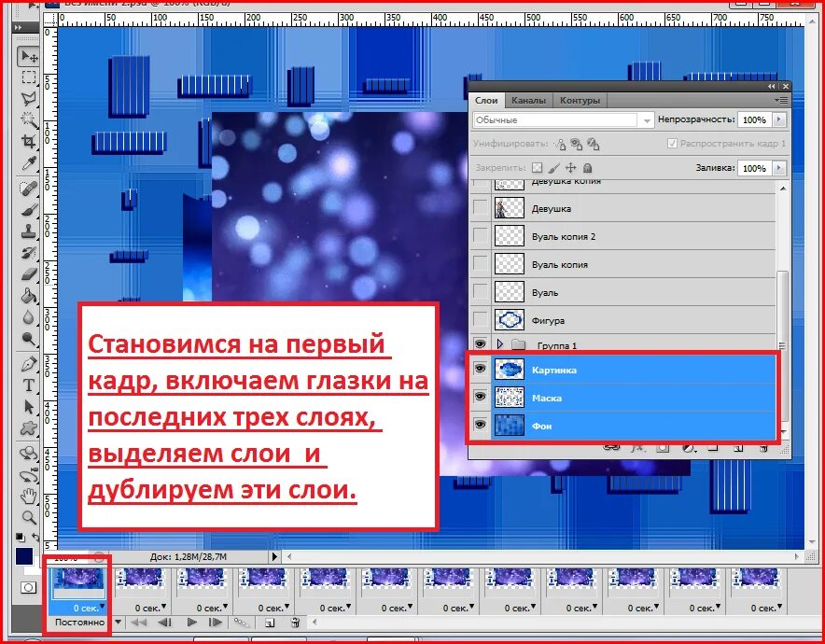Click the duplicate selected frame icon
This screenshot has height=644, width=825.
tap(270, 623)
